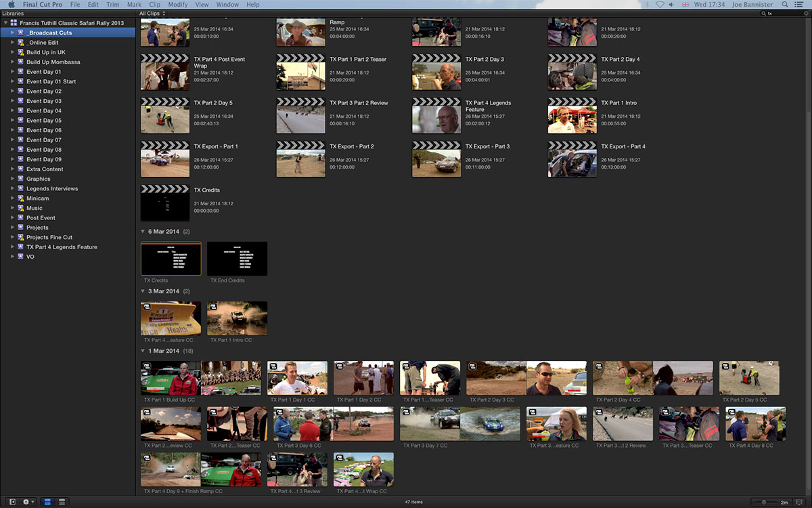Collapse the 6 Mar 2014 date group
This screenshot has width=812, height=508.
(143, 232)
